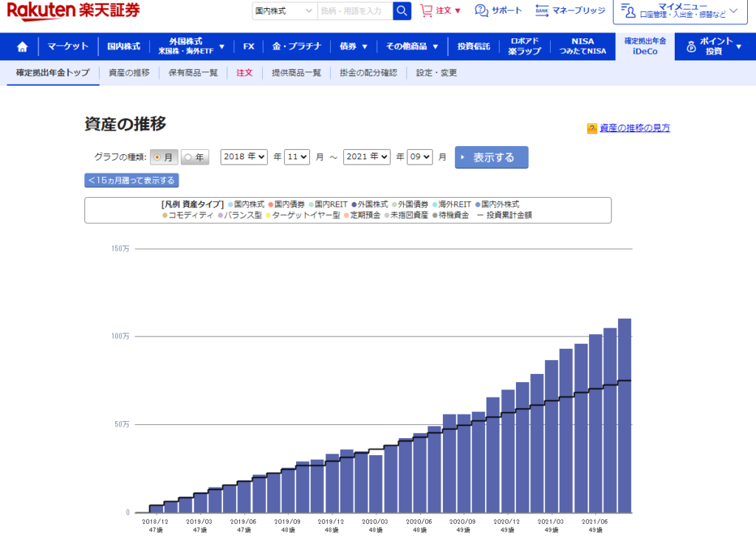Select the 年 graph type radio button
The height and width of the screenshot is (537, 756).
(188, 157)
